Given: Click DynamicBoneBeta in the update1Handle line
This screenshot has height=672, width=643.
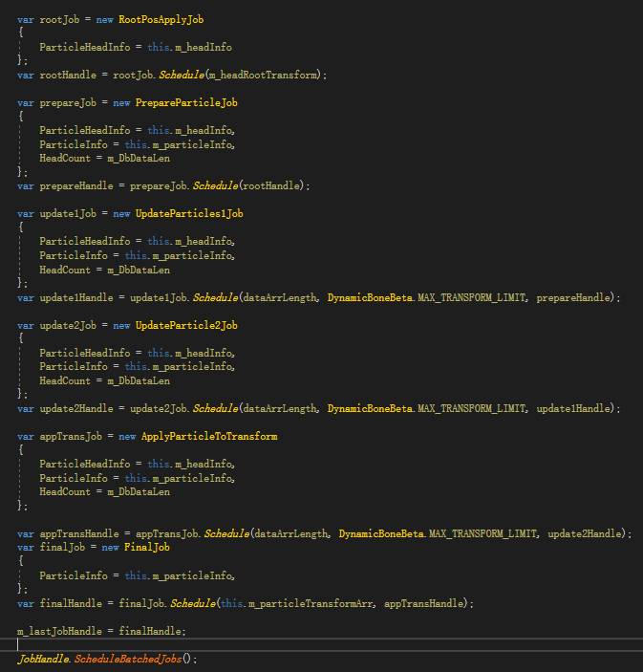Looking at the screenshot, I should (370, 297).
